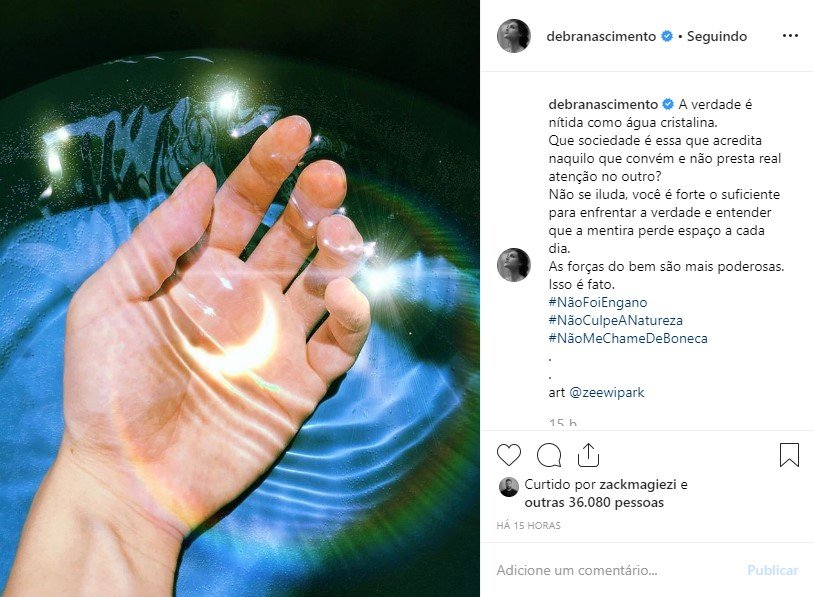Toggle the Seguindo following status
813x597 pixels.
click(717, 36)
